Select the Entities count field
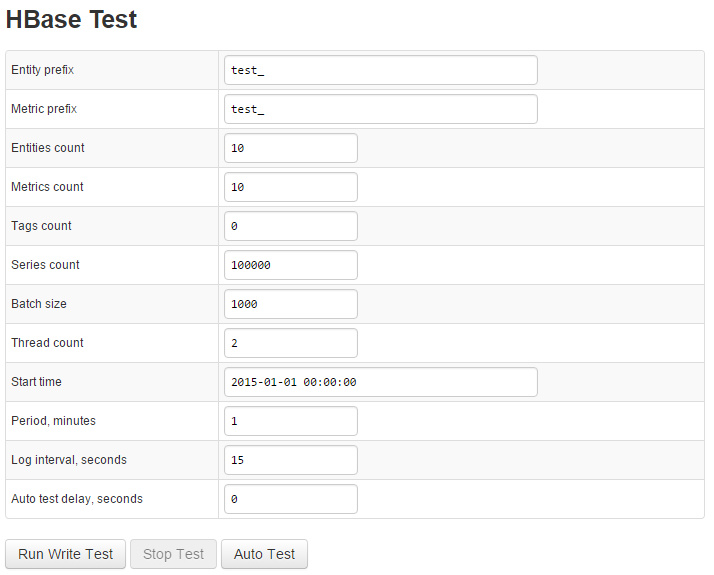The width and height of the screenshot is (714, 575). pos(291,148)
